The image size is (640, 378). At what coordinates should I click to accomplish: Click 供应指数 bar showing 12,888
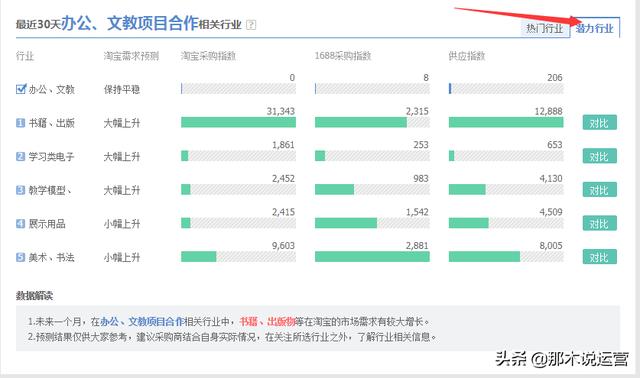coord(506,122)
